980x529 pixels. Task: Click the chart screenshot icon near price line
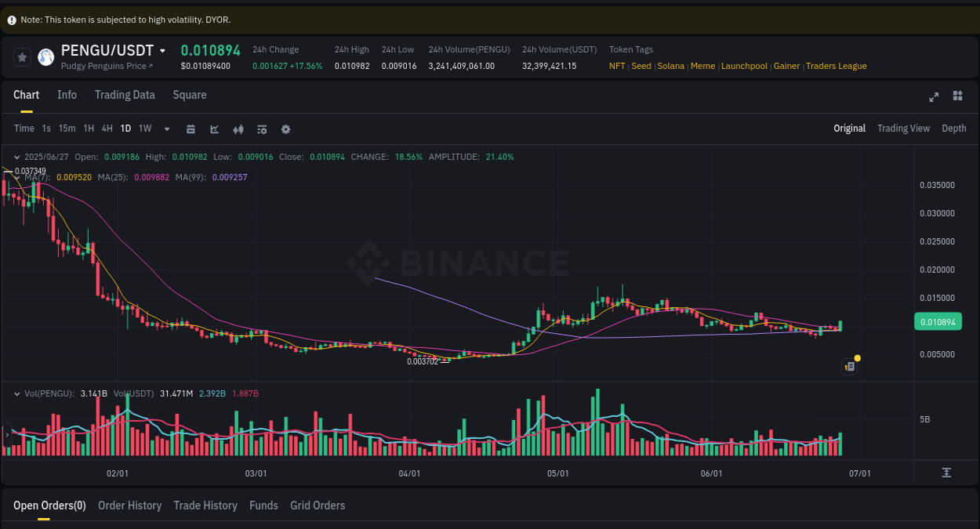point(849,366)
